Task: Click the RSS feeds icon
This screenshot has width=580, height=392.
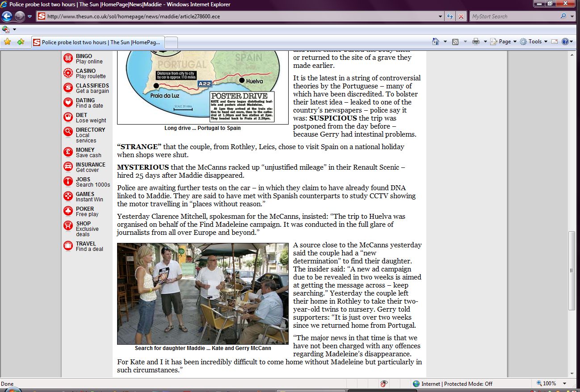Action: coord(455,42)
